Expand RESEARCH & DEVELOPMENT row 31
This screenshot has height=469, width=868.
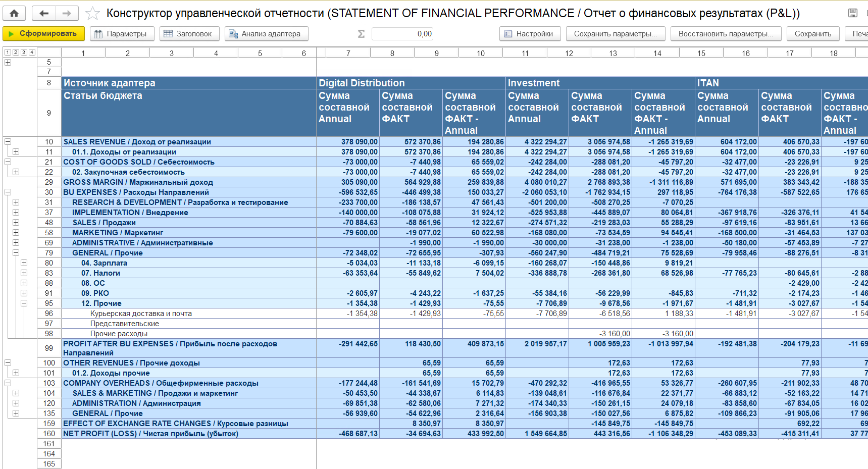[16, 202]
